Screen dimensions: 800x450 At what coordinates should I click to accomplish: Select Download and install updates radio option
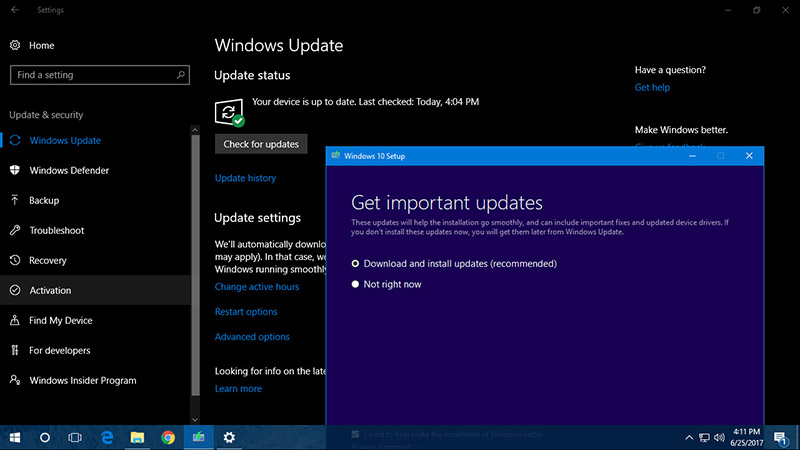[355, 264]
